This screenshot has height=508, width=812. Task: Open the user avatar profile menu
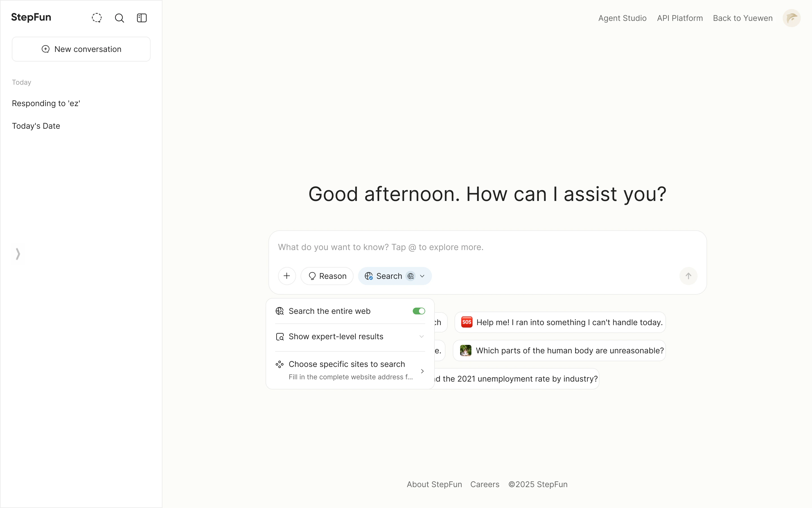click(x=791, y=18)
